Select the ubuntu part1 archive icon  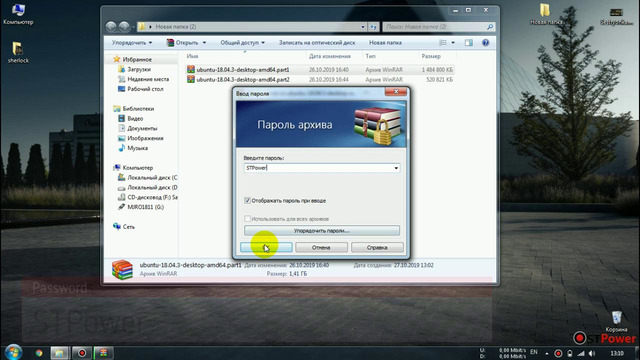pyautogui.click(x=191, y=69)
